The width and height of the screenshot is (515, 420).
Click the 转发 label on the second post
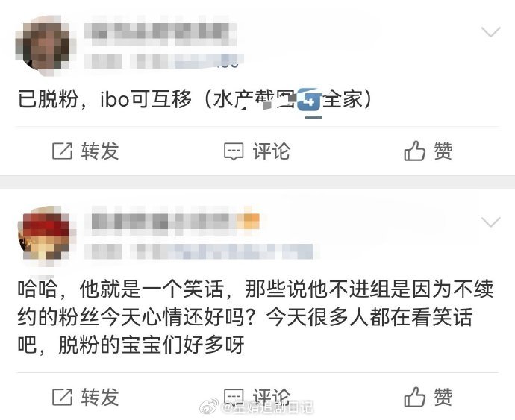[100, 397]
